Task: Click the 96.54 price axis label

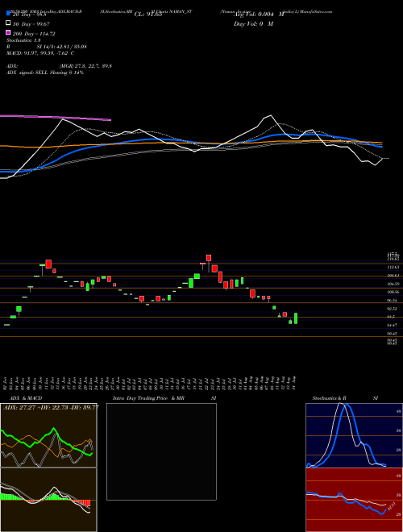Action: (393, 301)
